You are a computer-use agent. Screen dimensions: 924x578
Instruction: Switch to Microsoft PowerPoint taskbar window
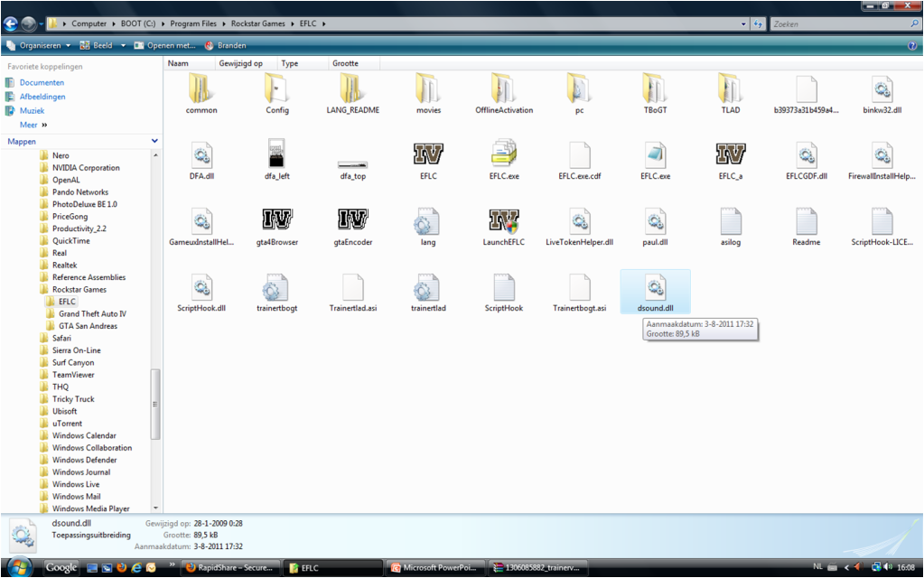[x=435, y=568]
